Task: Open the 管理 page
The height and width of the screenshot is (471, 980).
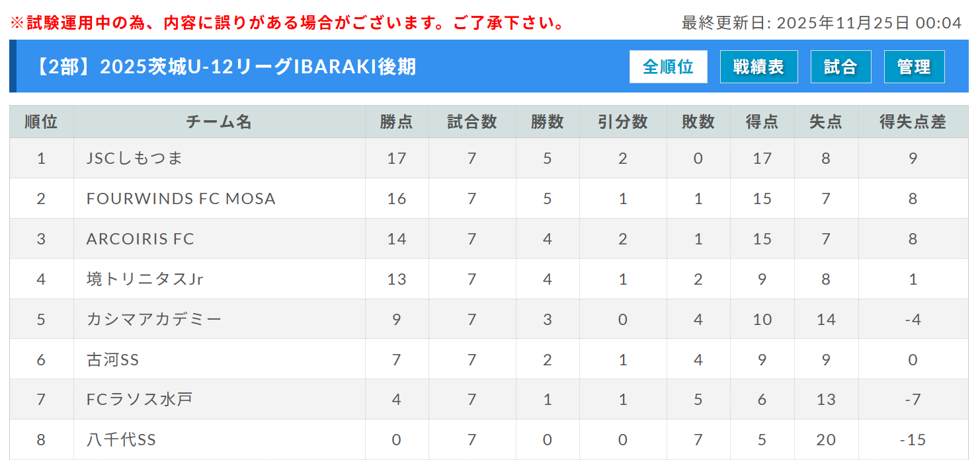Action: coord(914,67)
